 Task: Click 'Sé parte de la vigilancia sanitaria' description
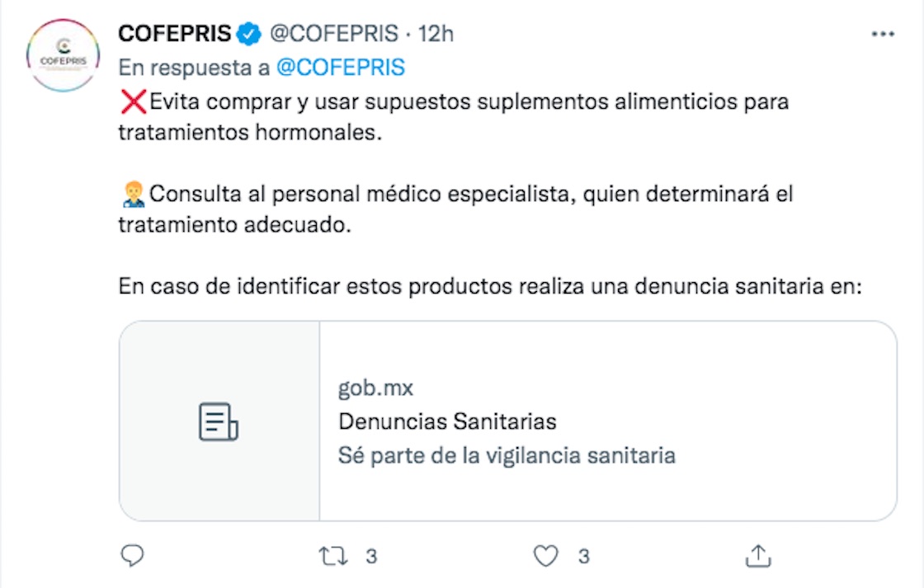coord(507,455)
